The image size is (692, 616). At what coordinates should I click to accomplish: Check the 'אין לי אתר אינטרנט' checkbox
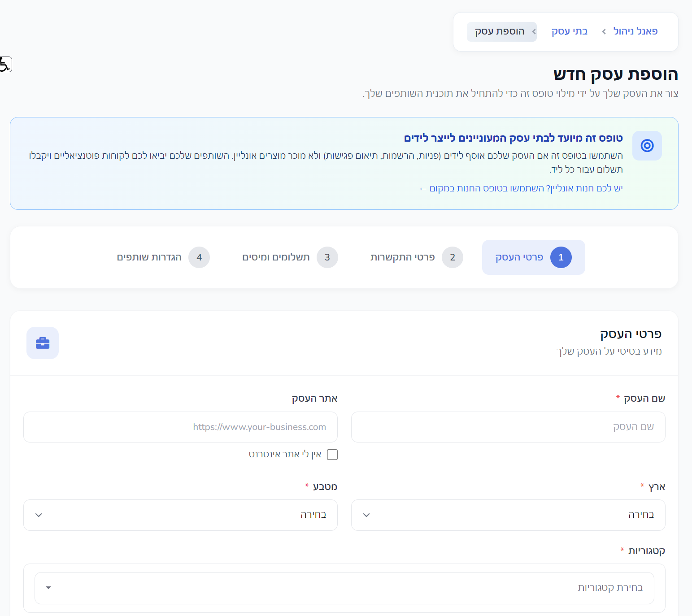coord(332,455)
